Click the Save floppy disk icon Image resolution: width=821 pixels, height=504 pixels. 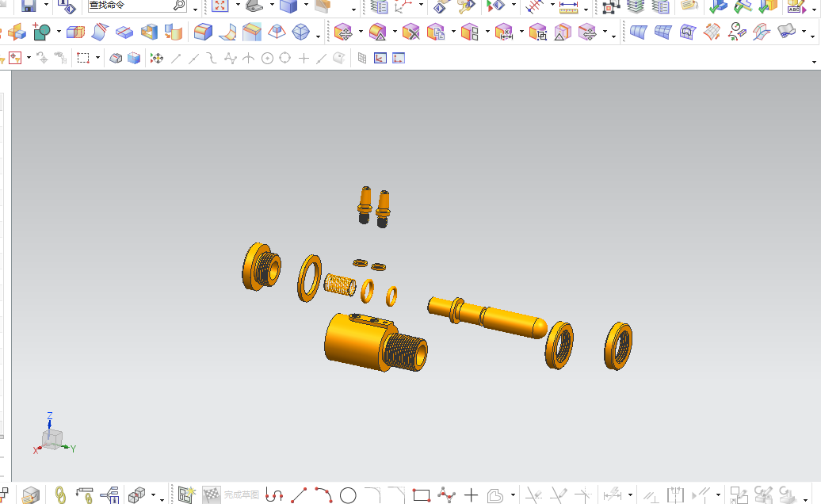pos(29,6)
